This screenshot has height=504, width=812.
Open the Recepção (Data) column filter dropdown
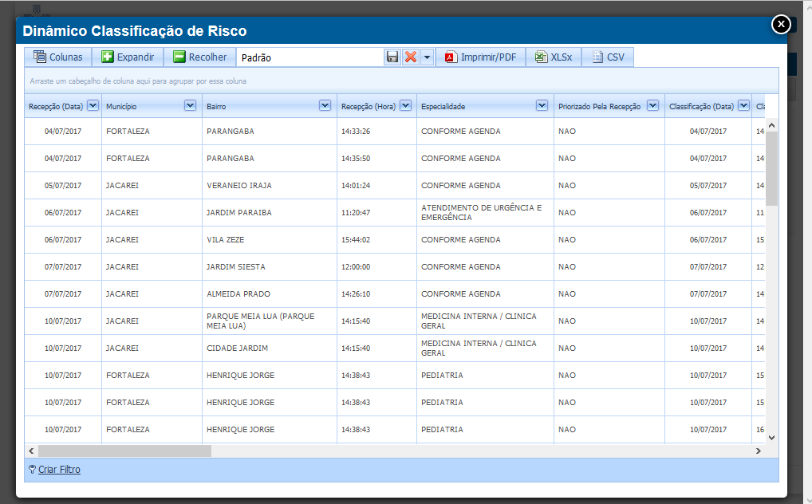coord(93,106)
